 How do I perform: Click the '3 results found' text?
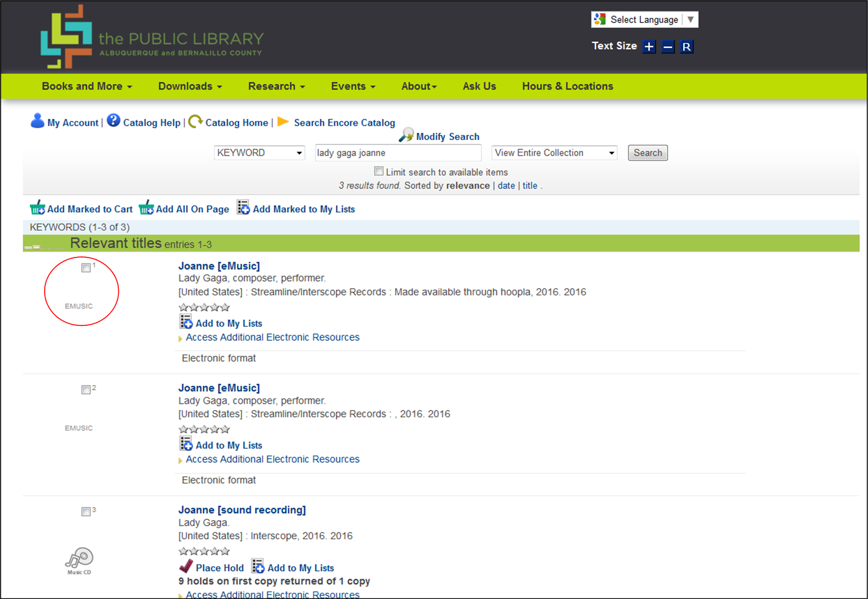tap(370, 185)
